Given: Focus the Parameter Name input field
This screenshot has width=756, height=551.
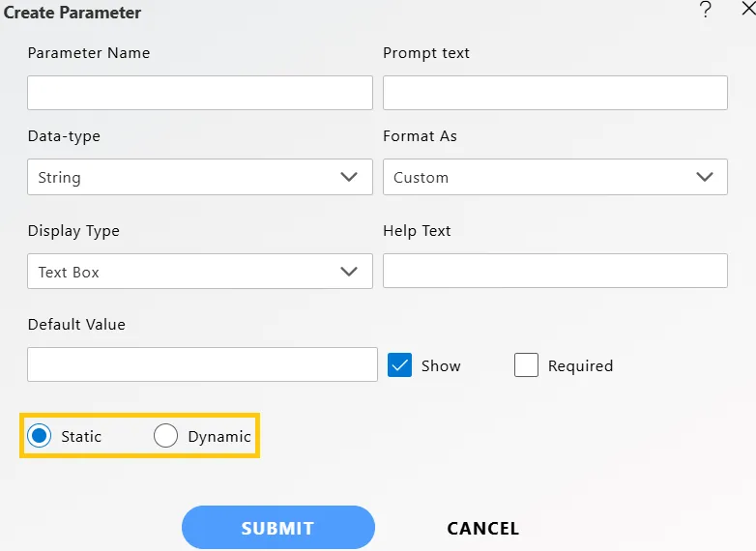Looking at the screenshot, I should pyautogui.click(x=200, y=93).
